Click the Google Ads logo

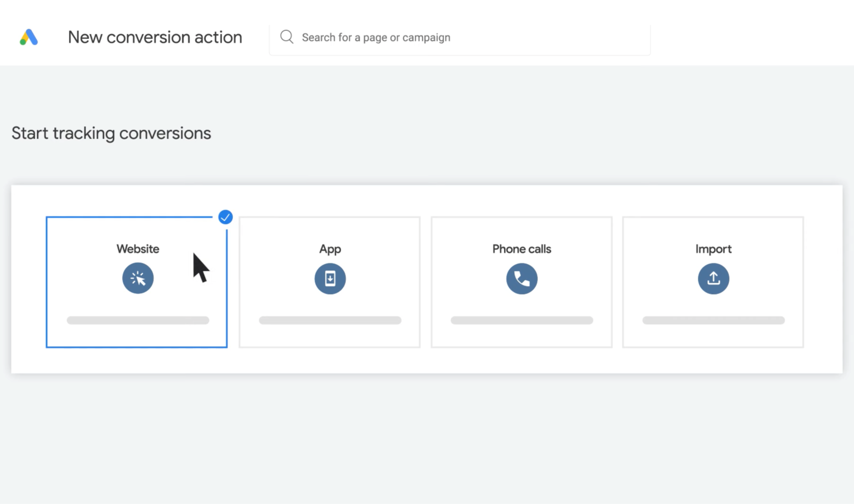coord(28,37)
